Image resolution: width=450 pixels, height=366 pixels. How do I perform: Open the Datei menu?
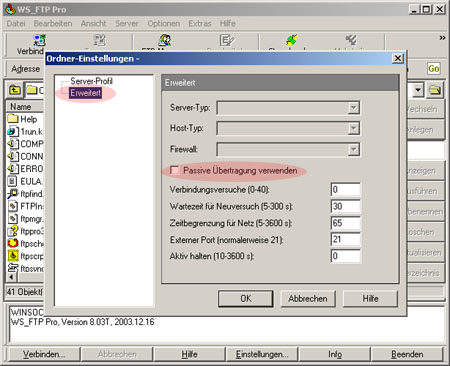(x=16, y=23)
